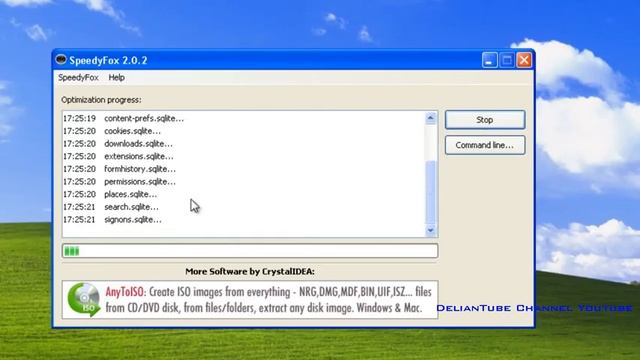
Task: Select the permissions.sqlite log row
Action: point(244,182)
